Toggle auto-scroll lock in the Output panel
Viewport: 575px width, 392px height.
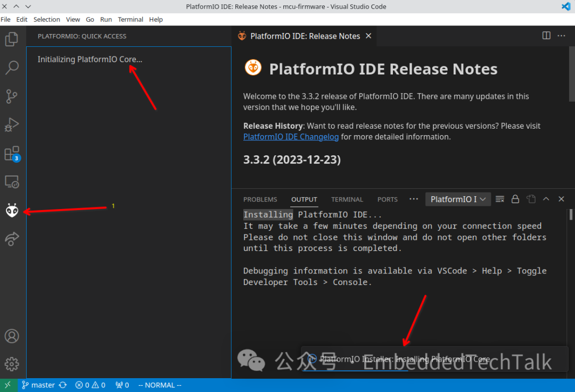(515, 198)
